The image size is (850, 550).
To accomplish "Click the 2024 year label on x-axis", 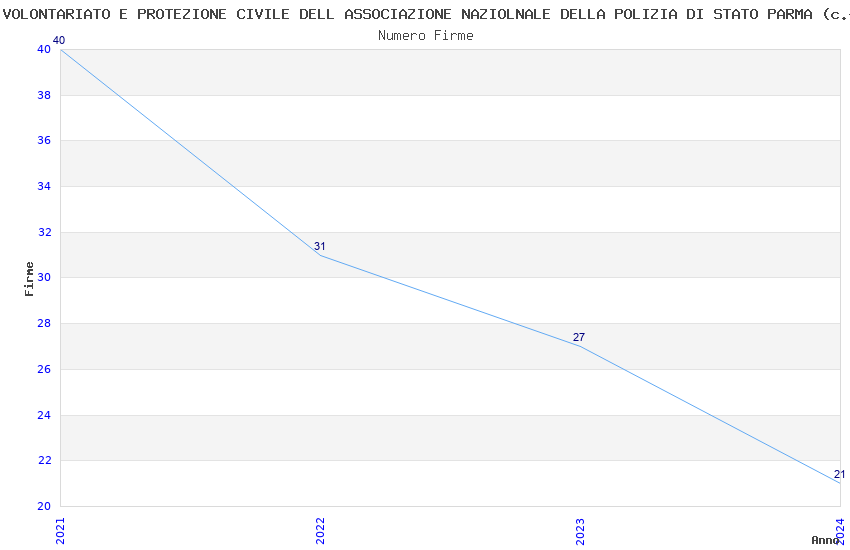I will pyautogui.click(x=840, y=527).
